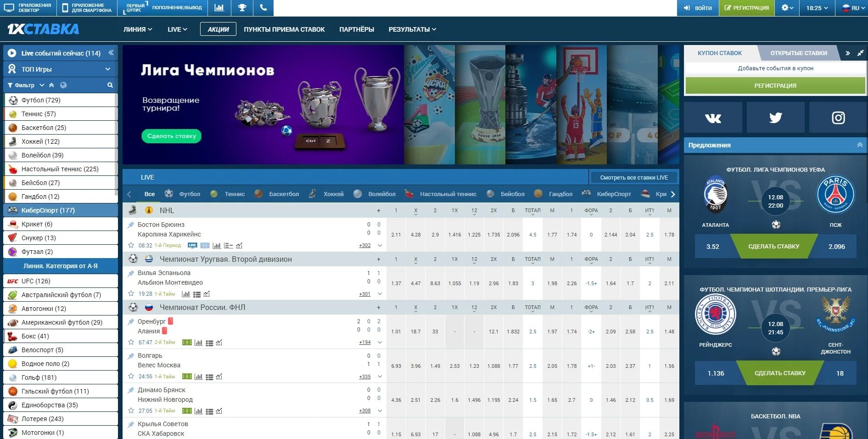Open the Акции tab
Screen dimensions: 868x439
(218, 29)
